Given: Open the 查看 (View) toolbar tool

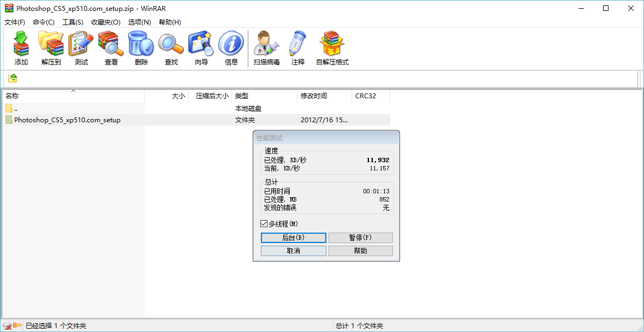Looking at the screenshot, I should pyautogui.click(x=111, y=49).
